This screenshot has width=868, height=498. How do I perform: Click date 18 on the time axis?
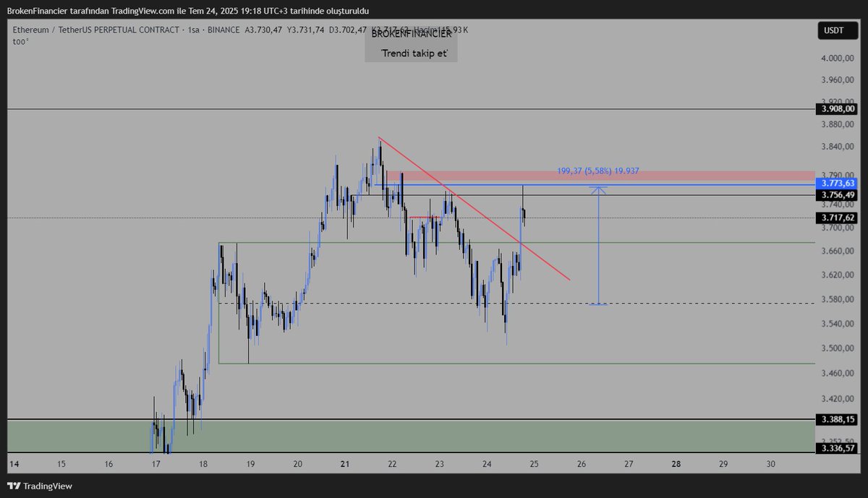coord(203,464)
